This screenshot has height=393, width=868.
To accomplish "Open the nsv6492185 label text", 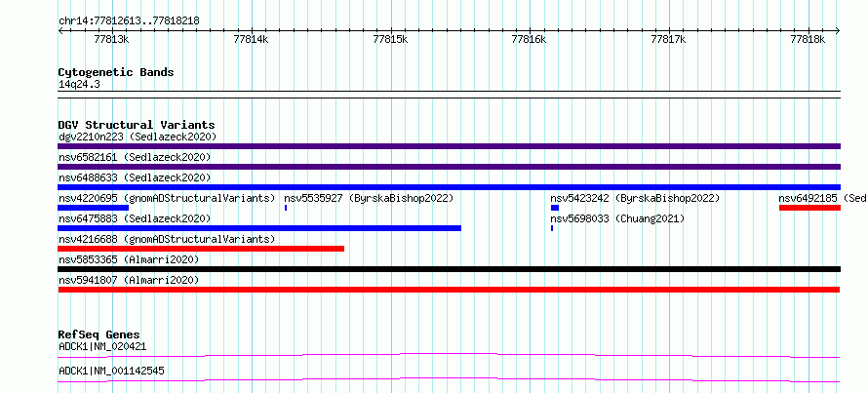I will coord(822,198).
